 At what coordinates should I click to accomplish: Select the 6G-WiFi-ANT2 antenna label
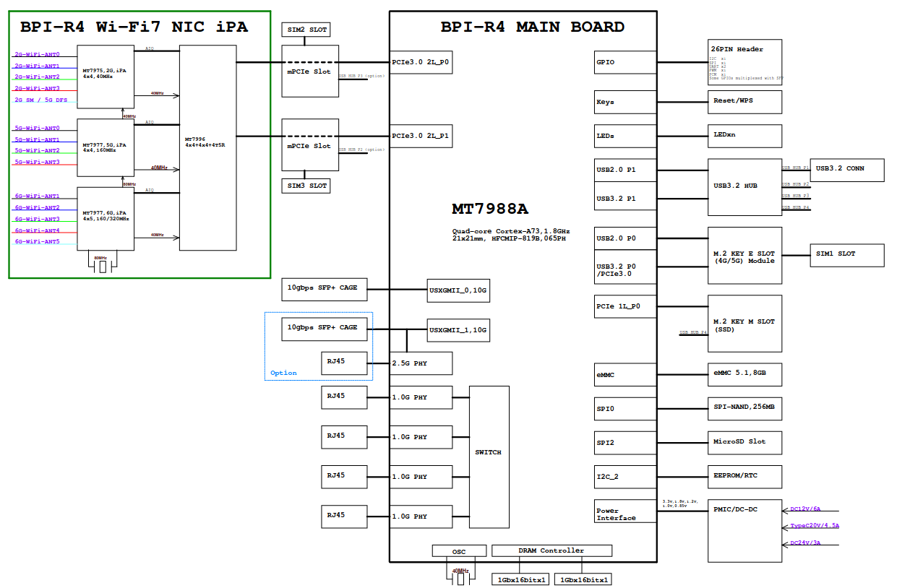pos(37,207)
